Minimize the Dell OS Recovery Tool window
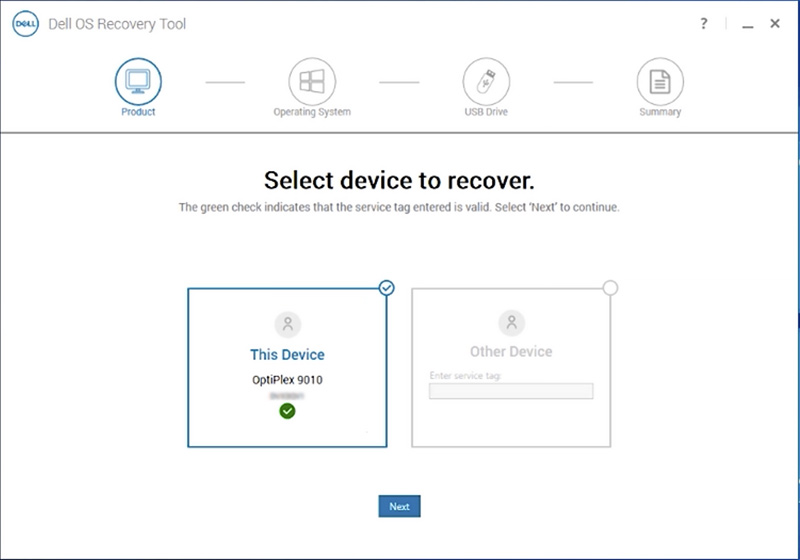This screenshot has height=560, width=800. [748, 26]
